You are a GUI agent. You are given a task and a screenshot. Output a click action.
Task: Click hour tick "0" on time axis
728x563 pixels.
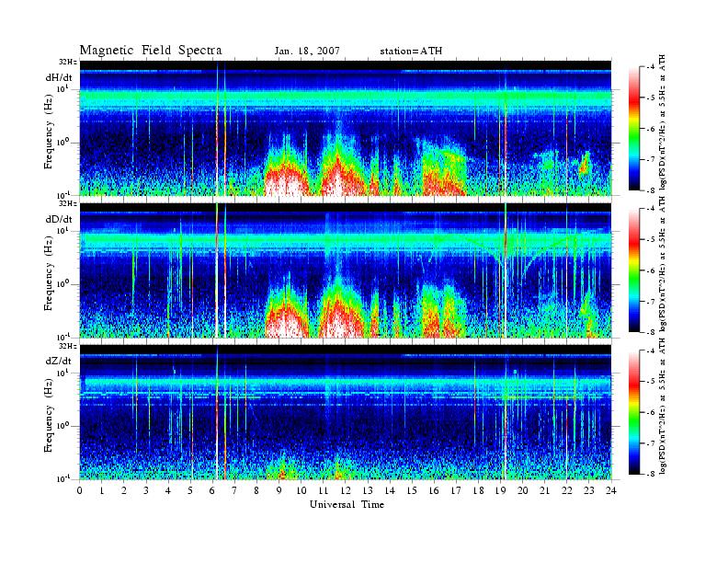tap(80, 490)
